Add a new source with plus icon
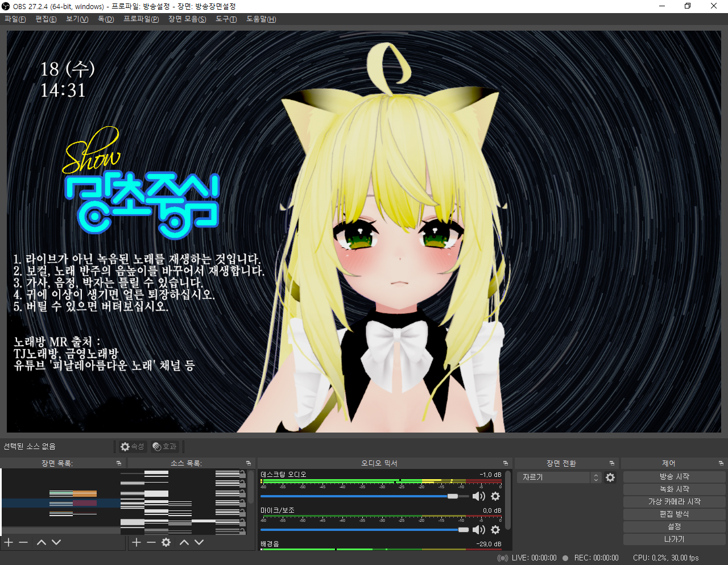The width and height of the screenshot is (728, 565). click(136, 542)
